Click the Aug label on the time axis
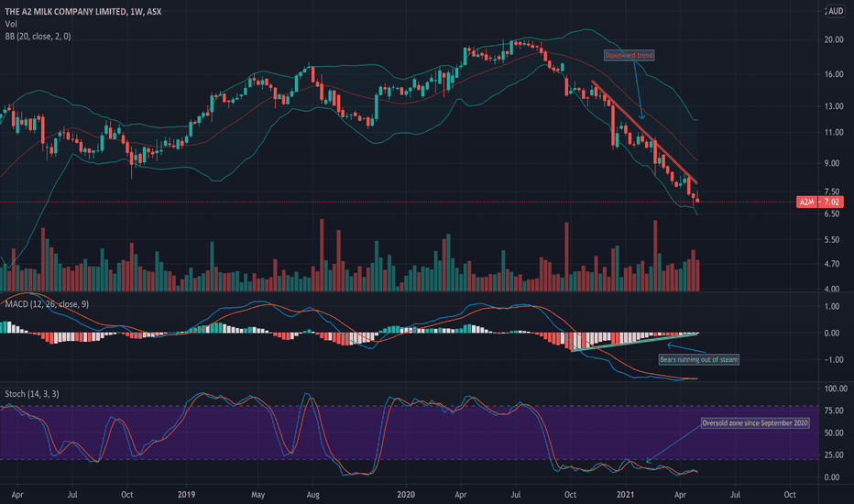854x504 pixels. click(313, 495)
